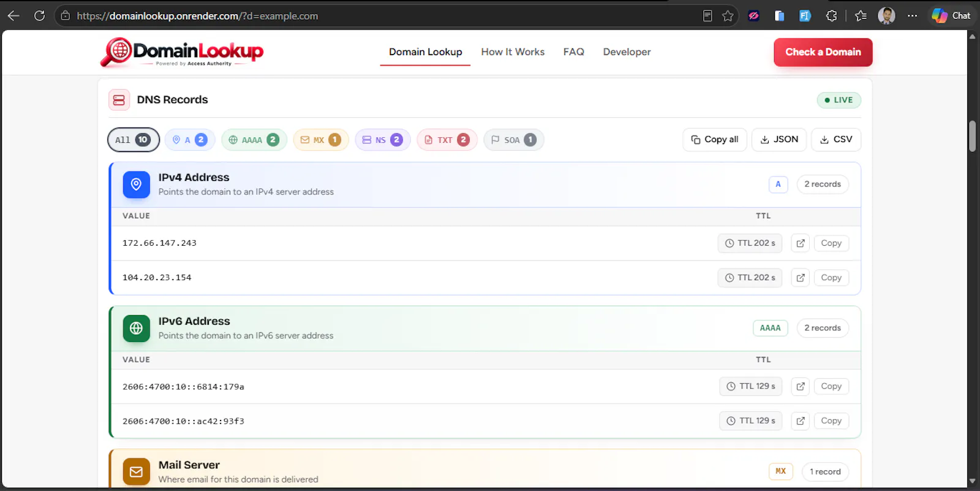Click the LIVE status badge

tap(839, 100)
